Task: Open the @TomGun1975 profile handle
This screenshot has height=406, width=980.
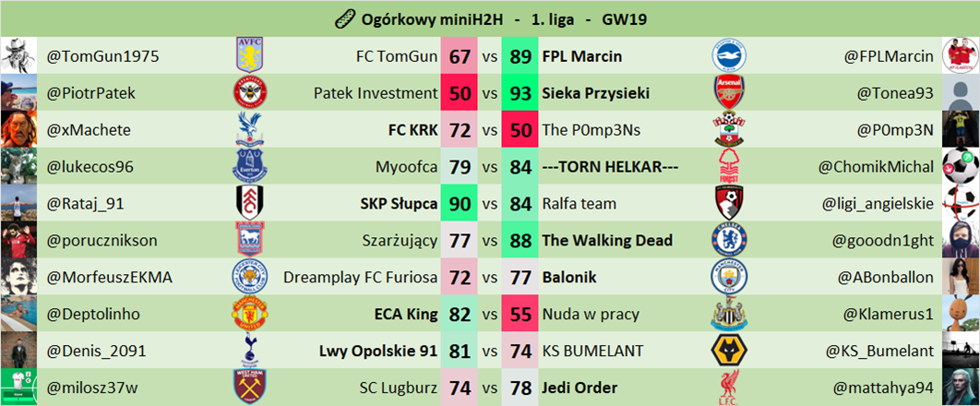Action: click(x=102, y=56)
